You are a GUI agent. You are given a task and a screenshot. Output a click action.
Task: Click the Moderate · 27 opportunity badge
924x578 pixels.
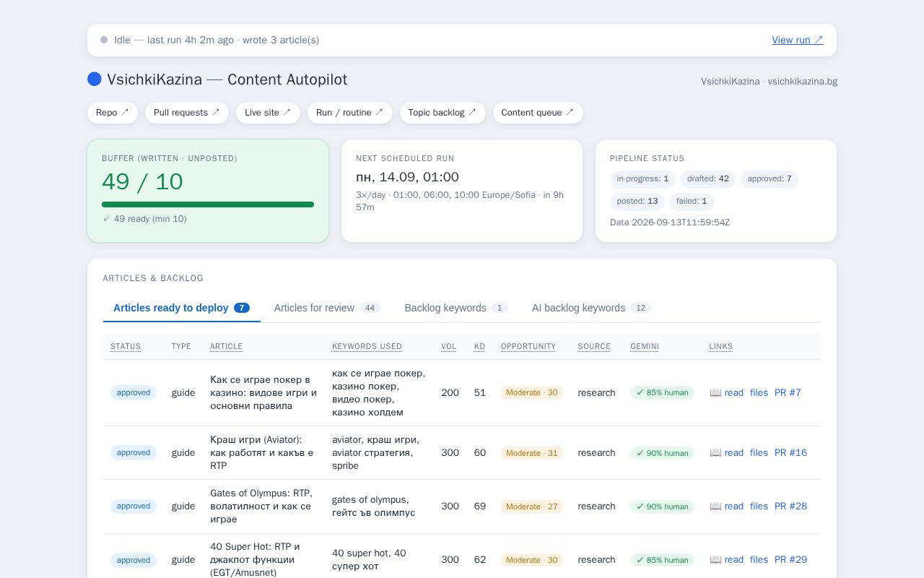(532, 506)
